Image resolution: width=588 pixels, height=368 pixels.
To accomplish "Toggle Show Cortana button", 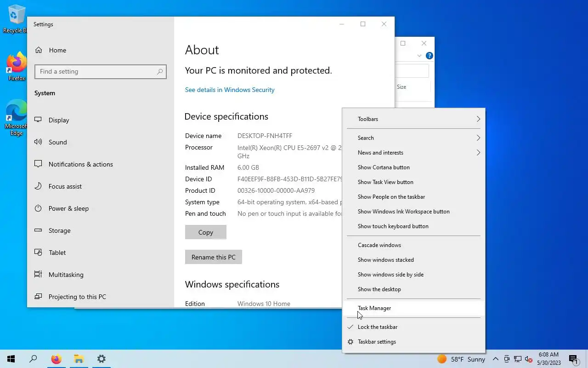I will pyautogui.click(x=413, y=167).
